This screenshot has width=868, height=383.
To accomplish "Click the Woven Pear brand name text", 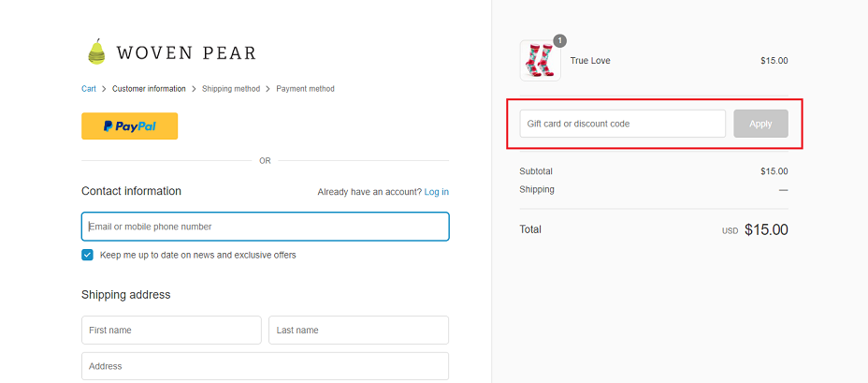I will click(x=186, y=53).
